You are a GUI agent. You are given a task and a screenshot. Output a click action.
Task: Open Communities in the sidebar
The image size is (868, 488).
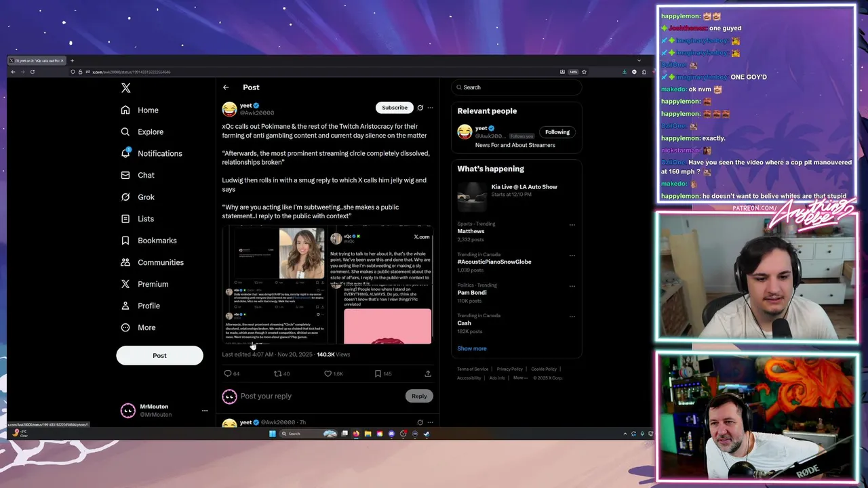[x=152, y=262]
